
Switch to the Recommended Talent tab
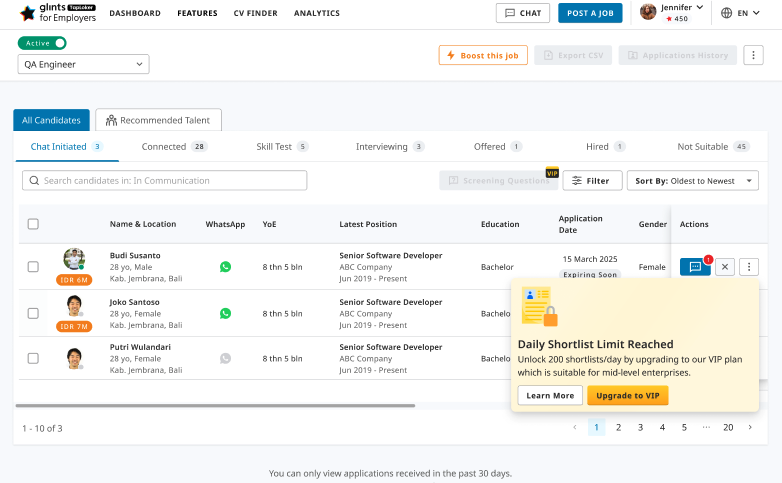[158, 120]
